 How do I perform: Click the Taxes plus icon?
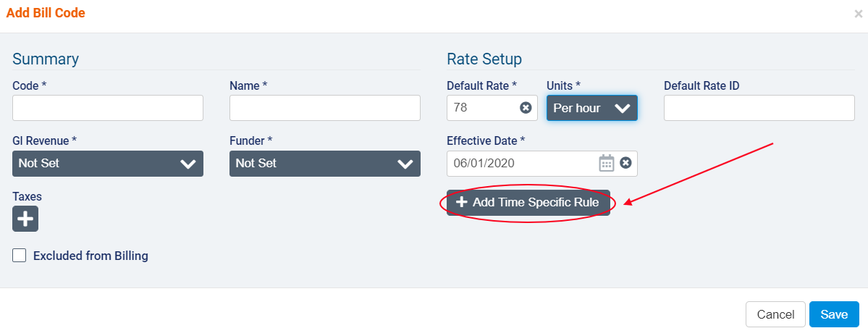click(25, 219)
